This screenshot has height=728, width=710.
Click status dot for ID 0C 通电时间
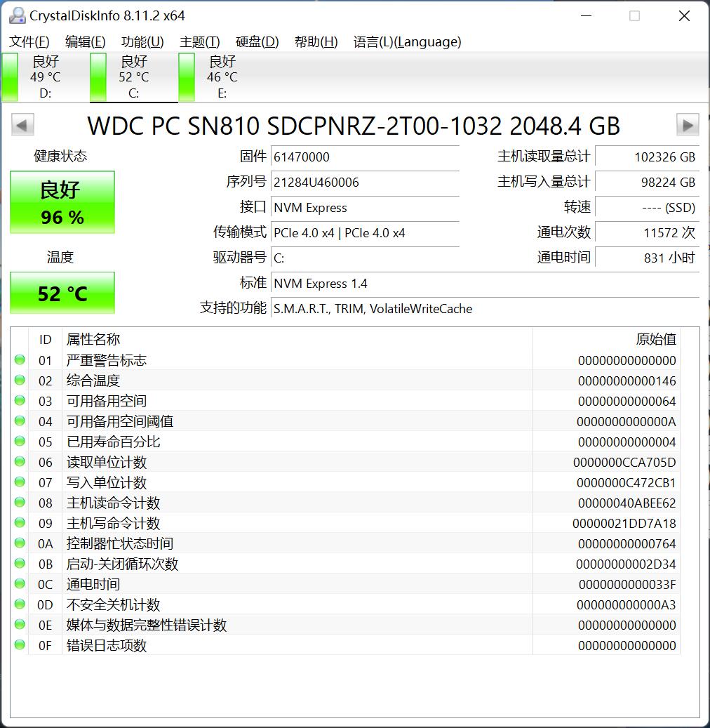(x=20, y=583)
